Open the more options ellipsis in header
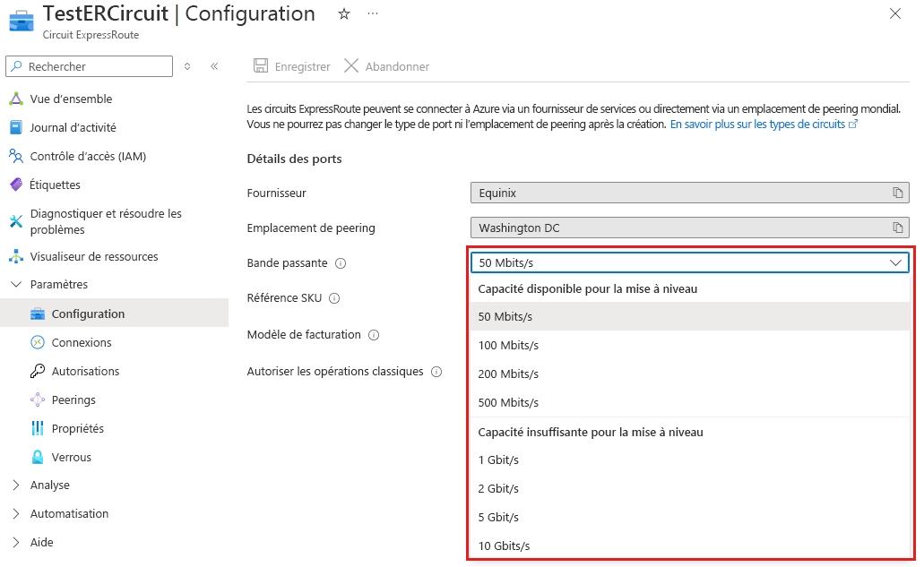This screenshot has width=924, height=567. click(373, 14)
